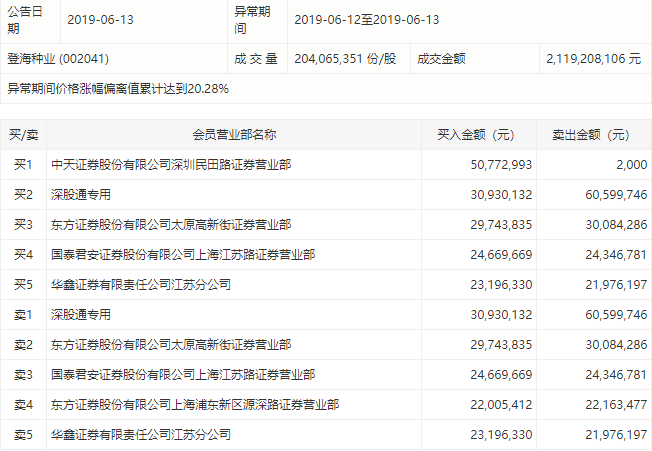Click the 卖5 rank cell

pos(23,434)
